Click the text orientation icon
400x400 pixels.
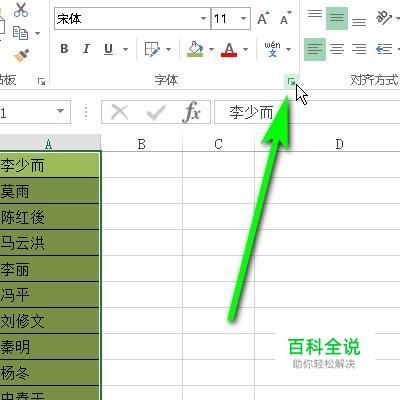(x=383, y=17)
